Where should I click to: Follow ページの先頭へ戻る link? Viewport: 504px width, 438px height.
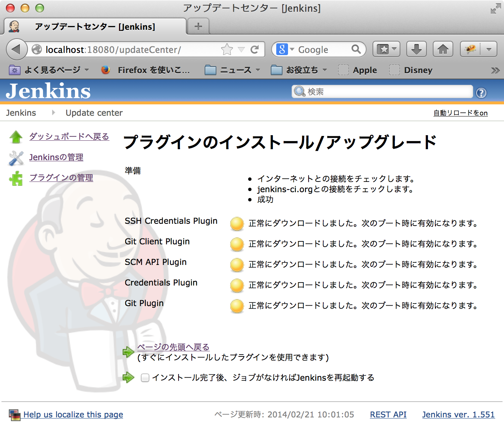173,347
